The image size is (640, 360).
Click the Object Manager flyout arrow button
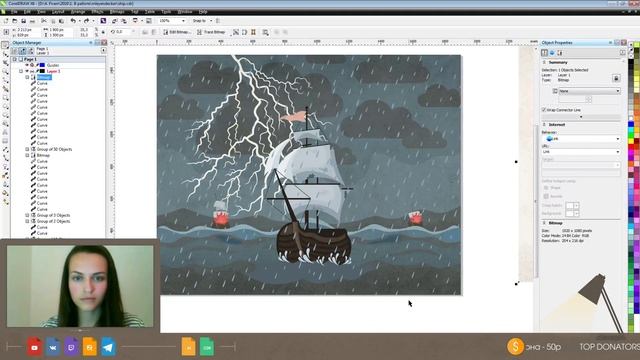[x=104, y=51]
